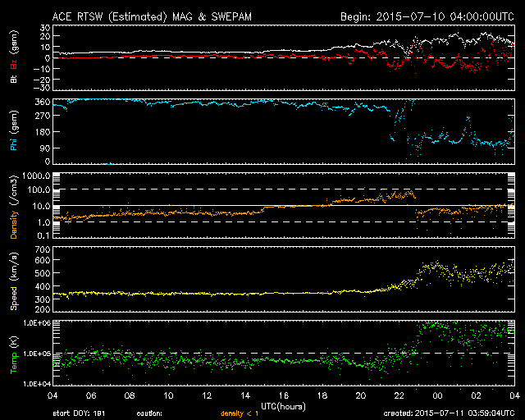Click the green 'Temp (K)' axis label

(x=14, y=355)
